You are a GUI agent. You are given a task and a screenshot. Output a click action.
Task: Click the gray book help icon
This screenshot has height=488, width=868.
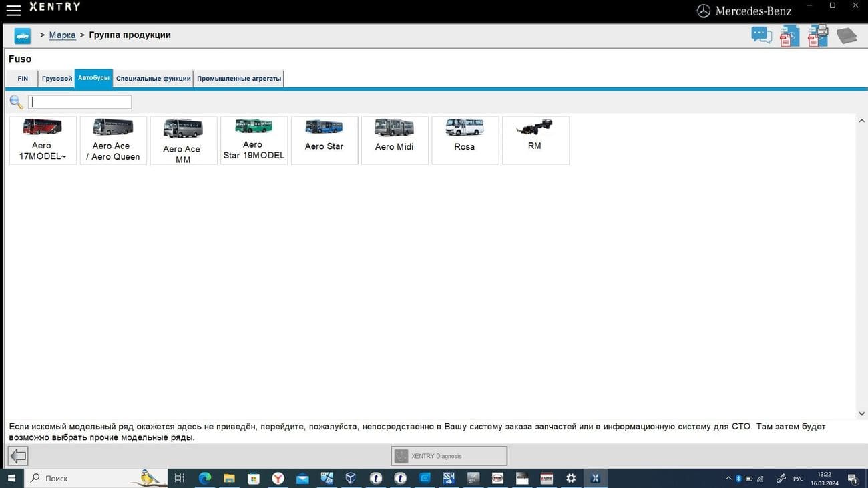coord(847,35)
